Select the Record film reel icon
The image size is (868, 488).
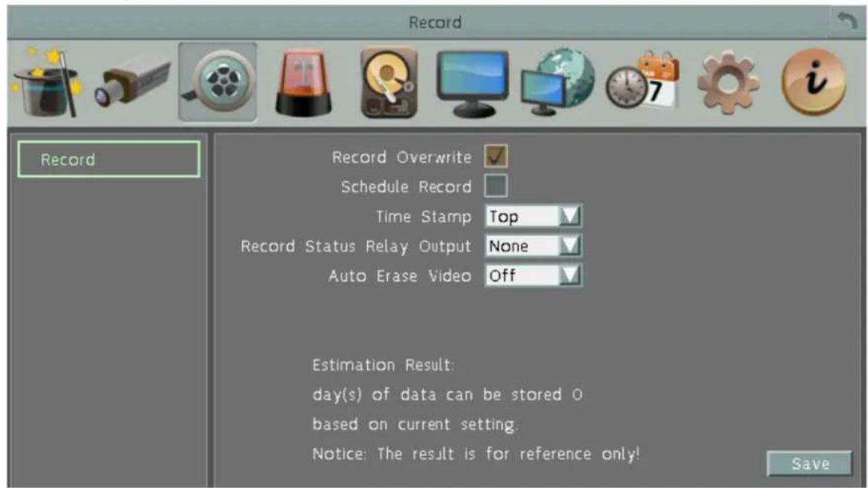[218, 82]
